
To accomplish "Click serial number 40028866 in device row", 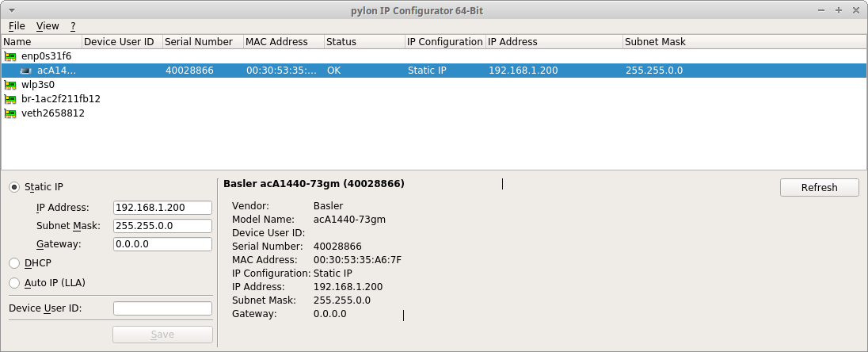I will (x=189, y=71).
